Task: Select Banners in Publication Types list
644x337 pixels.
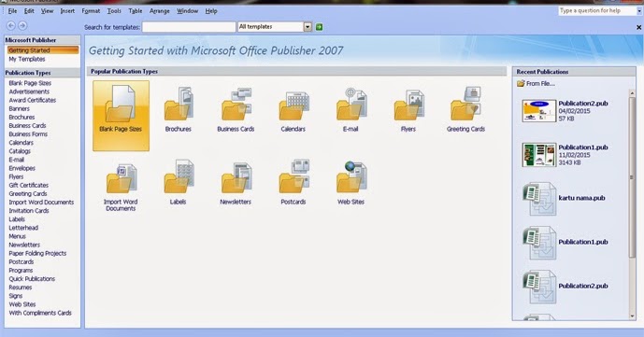Action: 20,108
